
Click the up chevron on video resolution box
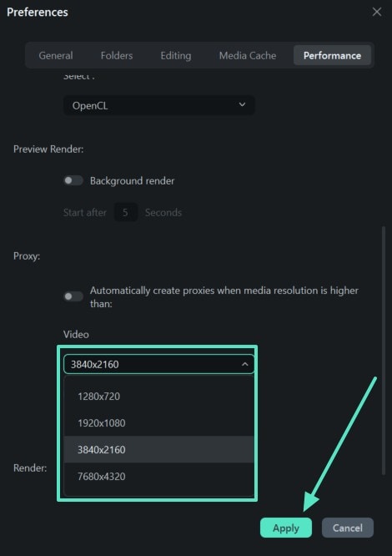(244, 364)
